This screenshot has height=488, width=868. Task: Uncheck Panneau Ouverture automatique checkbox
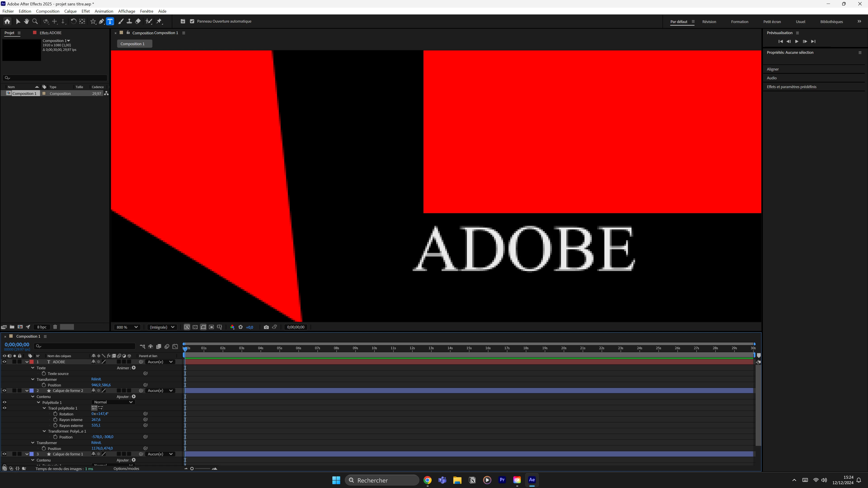[x=192, y=21]
